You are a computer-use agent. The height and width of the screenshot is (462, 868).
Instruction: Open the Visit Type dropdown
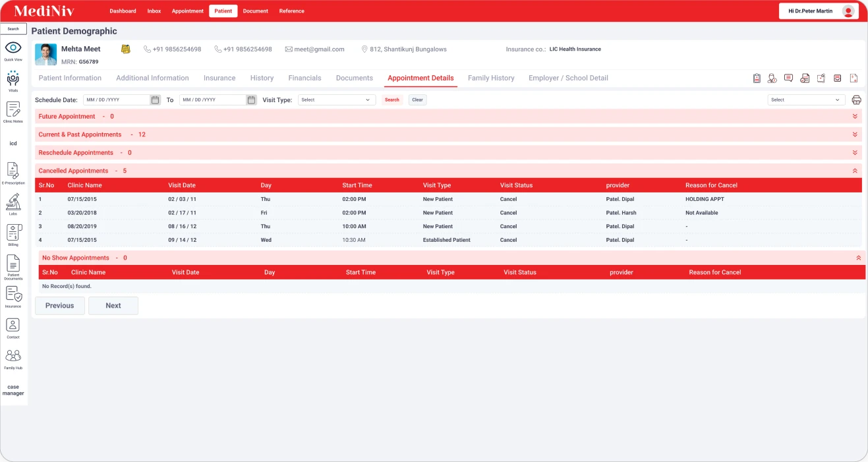[336, 100]
